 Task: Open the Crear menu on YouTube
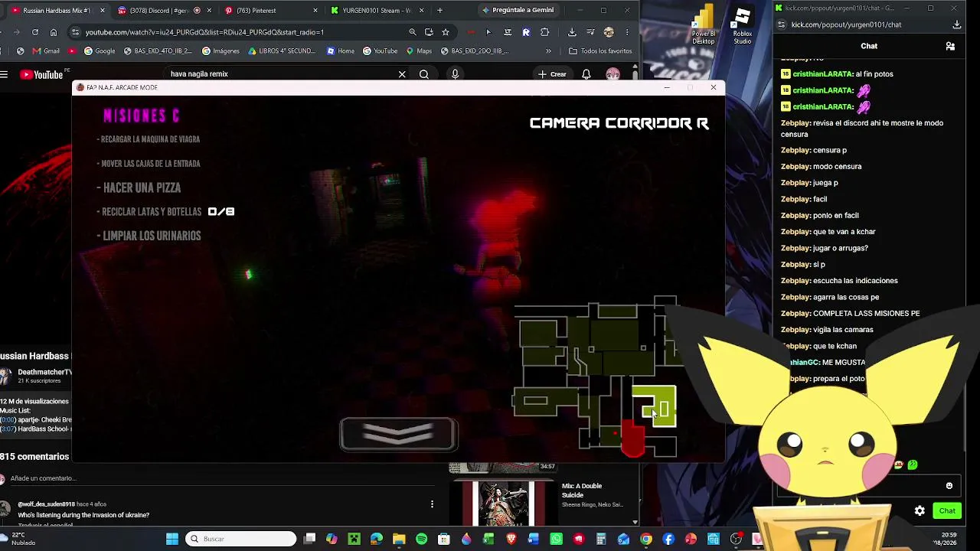point(552,74)
